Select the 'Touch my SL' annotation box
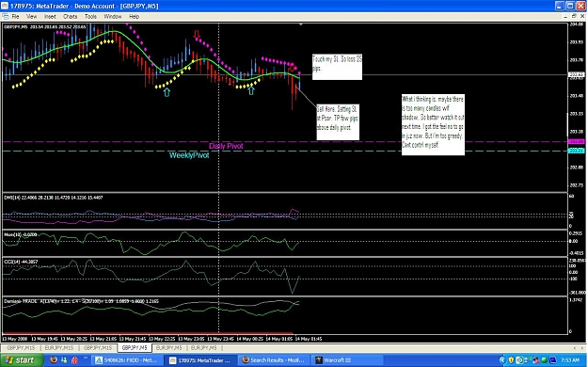Viewport: 588px width, 367px height. point(337,67)
